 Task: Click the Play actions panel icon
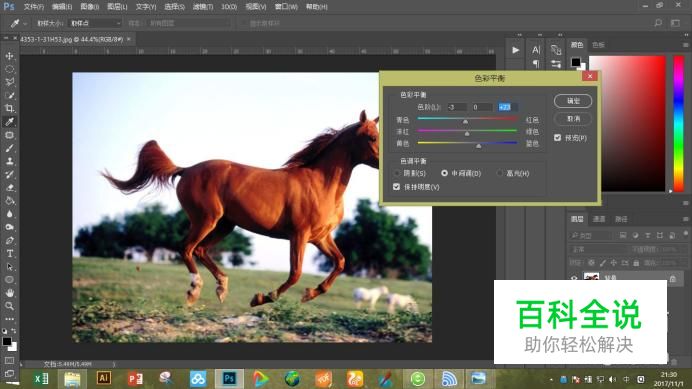pos(515,50)
